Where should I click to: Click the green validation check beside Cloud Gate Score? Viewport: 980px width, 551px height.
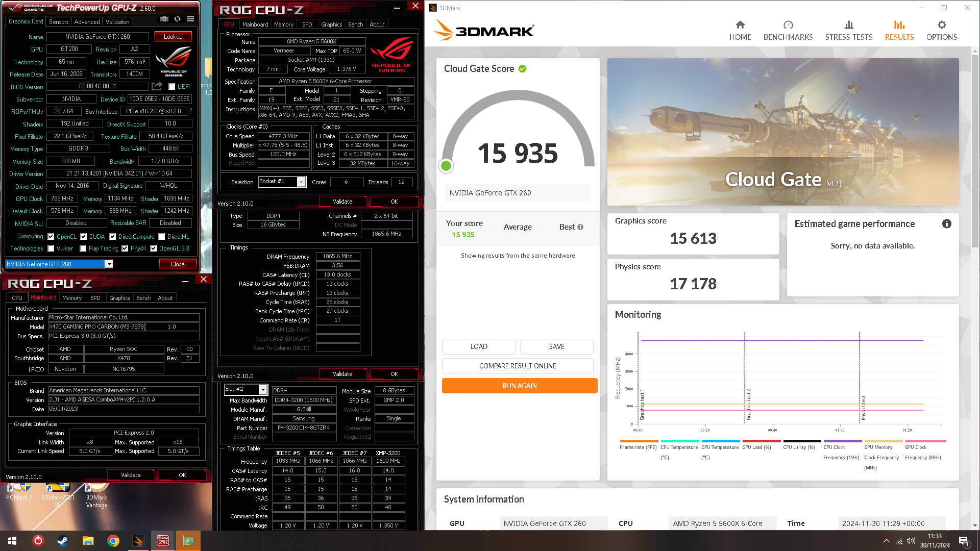(x=522, y=69)
